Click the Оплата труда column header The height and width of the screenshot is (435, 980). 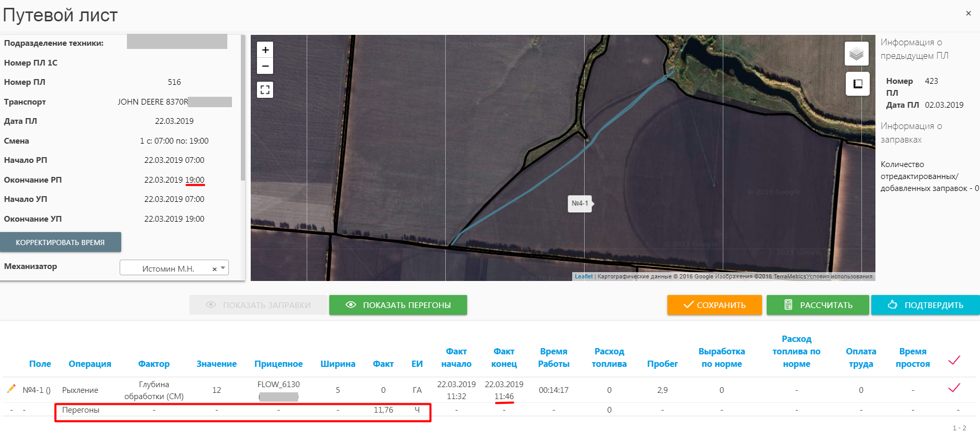click(x=861, y=357)
